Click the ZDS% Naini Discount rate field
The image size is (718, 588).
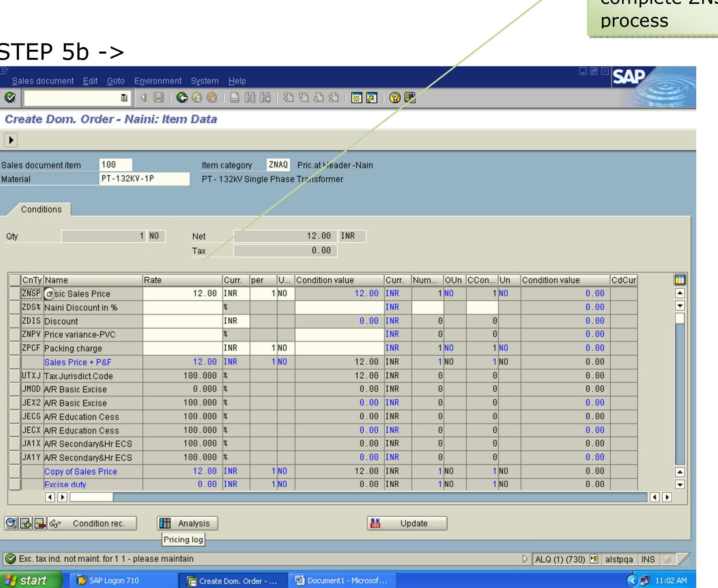tap(182, 307)
